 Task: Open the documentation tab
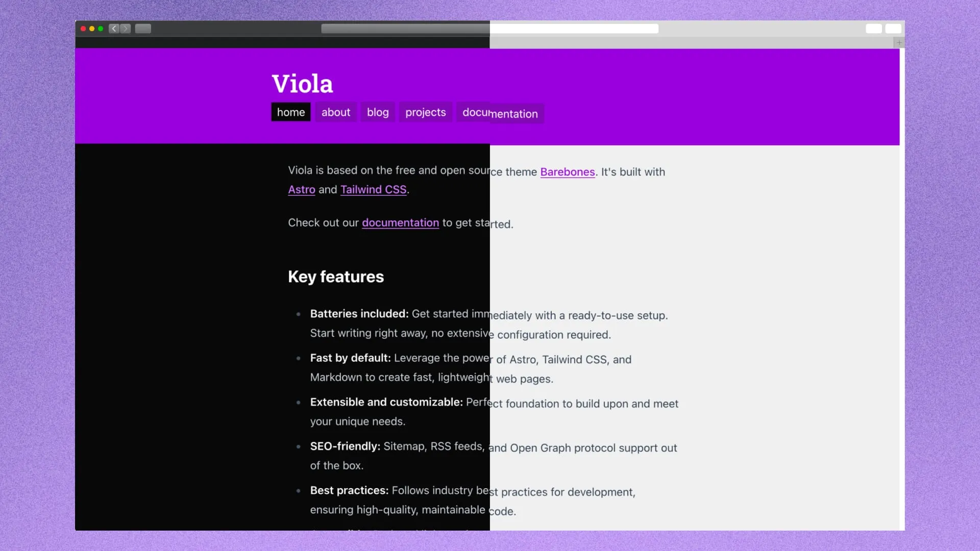500,112
